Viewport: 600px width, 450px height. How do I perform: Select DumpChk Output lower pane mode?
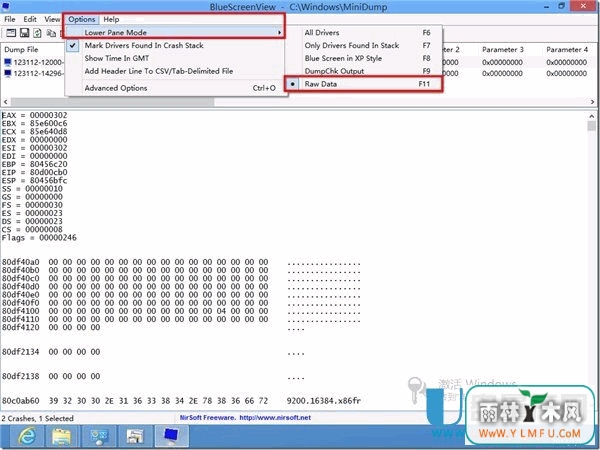tap(364, 71)
